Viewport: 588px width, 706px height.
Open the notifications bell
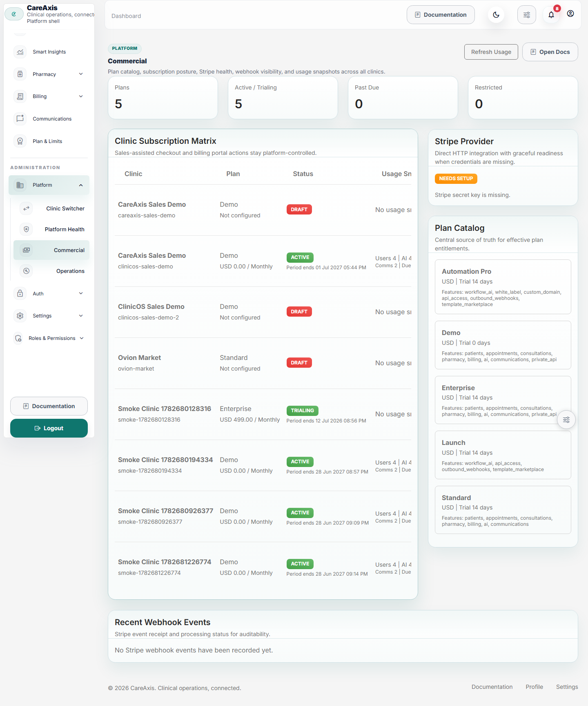point(551,15)
